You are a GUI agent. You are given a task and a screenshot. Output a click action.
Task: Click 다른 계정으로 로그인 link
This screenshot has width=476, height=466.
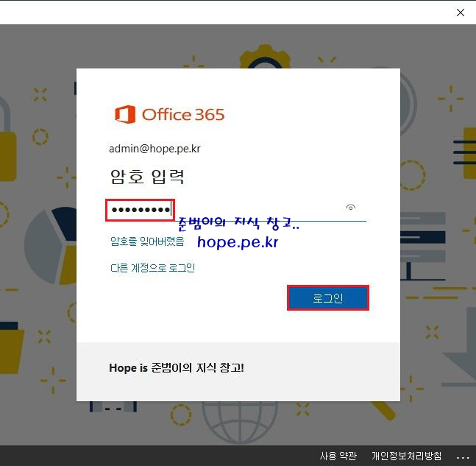tap(153, 268)
